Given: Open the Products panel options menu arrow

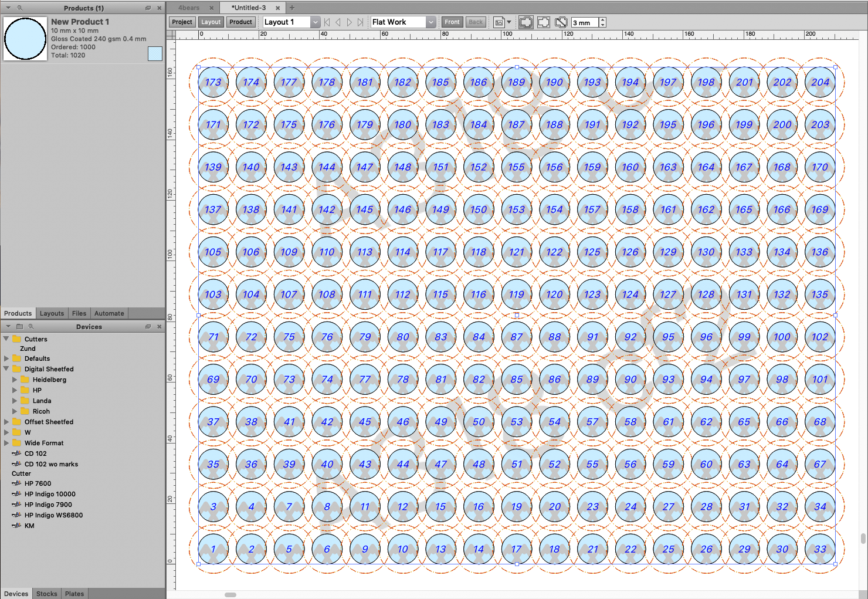Looking at the screenshot, I should pyautogui.click(x=8, y=8).
